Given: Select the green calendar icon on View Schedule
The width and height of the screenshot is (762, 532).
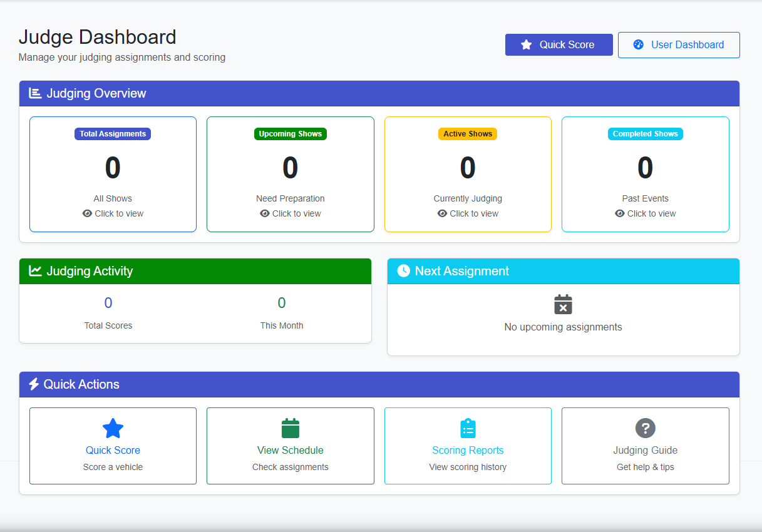Looking at the screenshot, I should pos(290,428).
